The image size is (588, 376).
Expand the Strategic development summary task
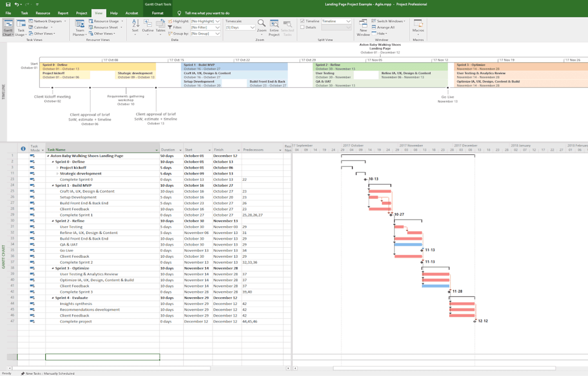[58, 174]
